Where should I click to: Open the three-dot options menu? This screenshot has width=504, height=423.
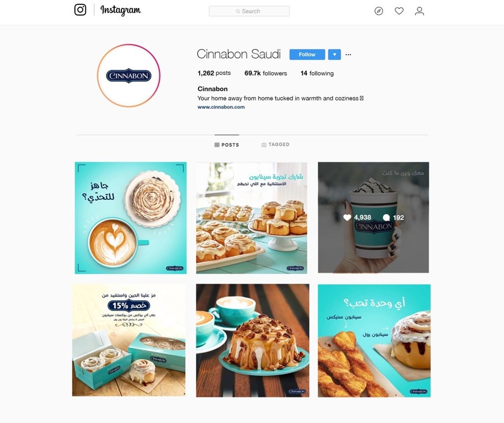[x=348, y=54]
